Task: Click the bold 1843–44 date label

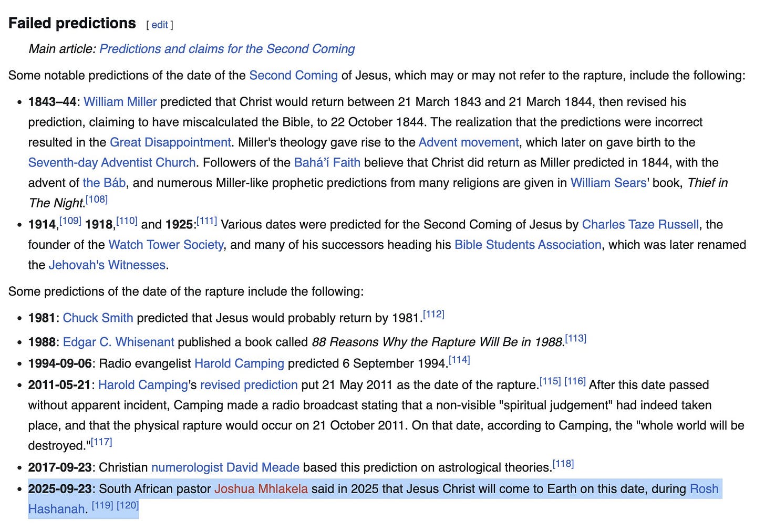Action: click(52, 102)
